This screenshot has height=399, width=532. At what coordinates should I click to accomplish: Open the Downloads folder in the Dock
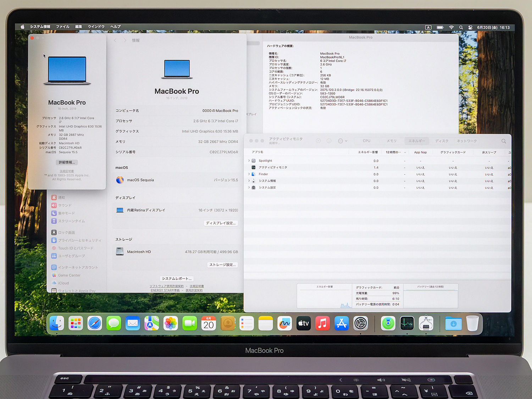[x=453, y=323]
